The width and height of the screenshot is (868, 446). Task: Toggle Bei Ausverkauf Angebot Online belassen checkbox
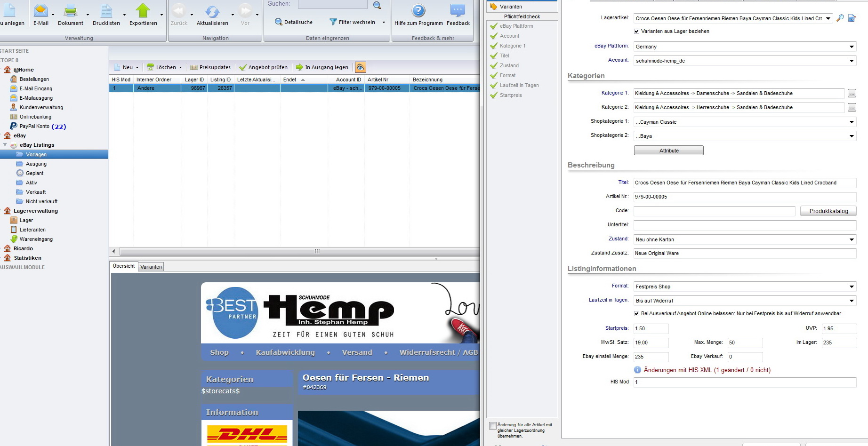637,313
